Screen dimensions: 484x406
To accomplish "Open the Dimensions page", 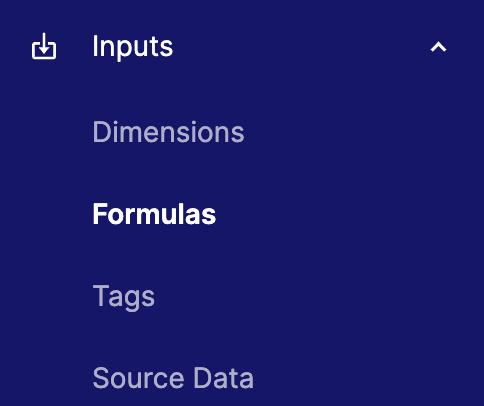I will click(x=168, y=132).
